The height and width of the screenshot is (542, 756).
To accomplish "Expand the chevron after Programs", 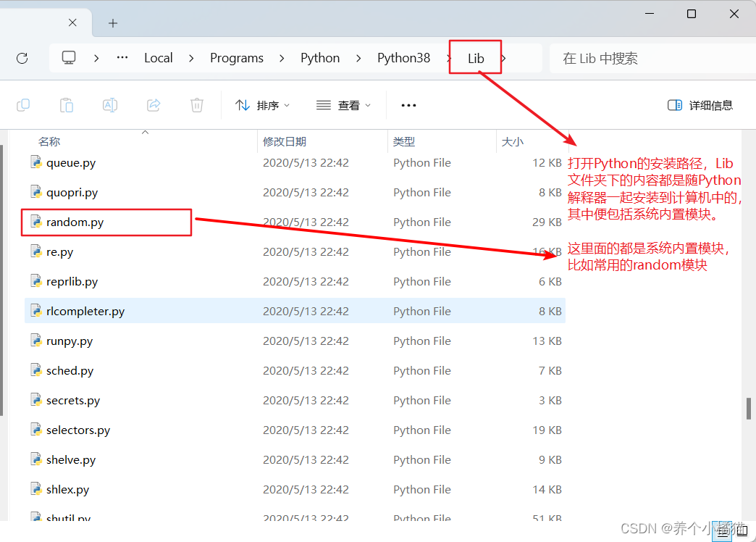I will (x=282, y=59).
